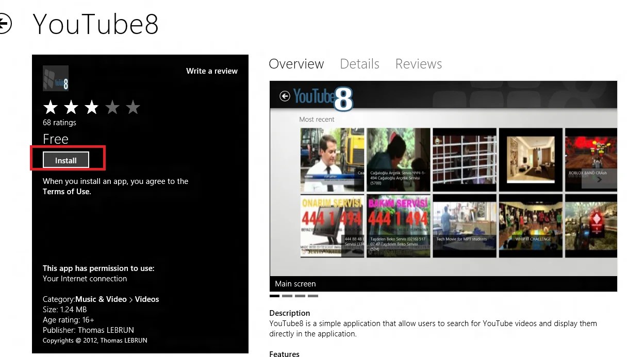Click the Tech Movie for MP1 students thumbnail
This screenshot has height=357, width=644.
coord(465,226)
